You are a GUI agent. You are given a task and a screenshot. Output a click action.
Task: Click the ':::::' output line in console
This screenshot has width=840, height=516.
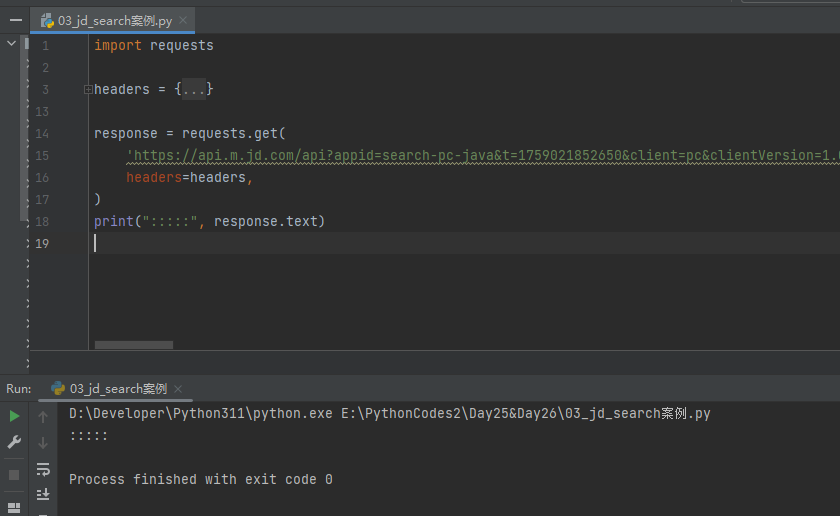click(88, 436)
